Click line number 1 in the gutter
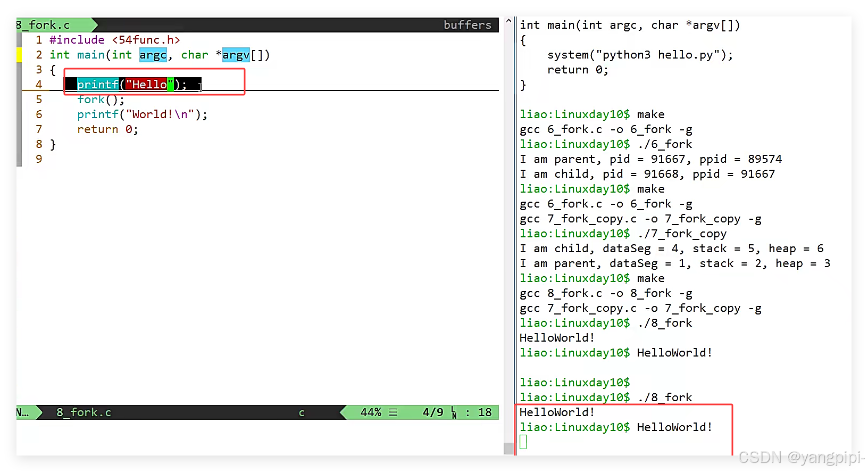 (x=39, y=40)
